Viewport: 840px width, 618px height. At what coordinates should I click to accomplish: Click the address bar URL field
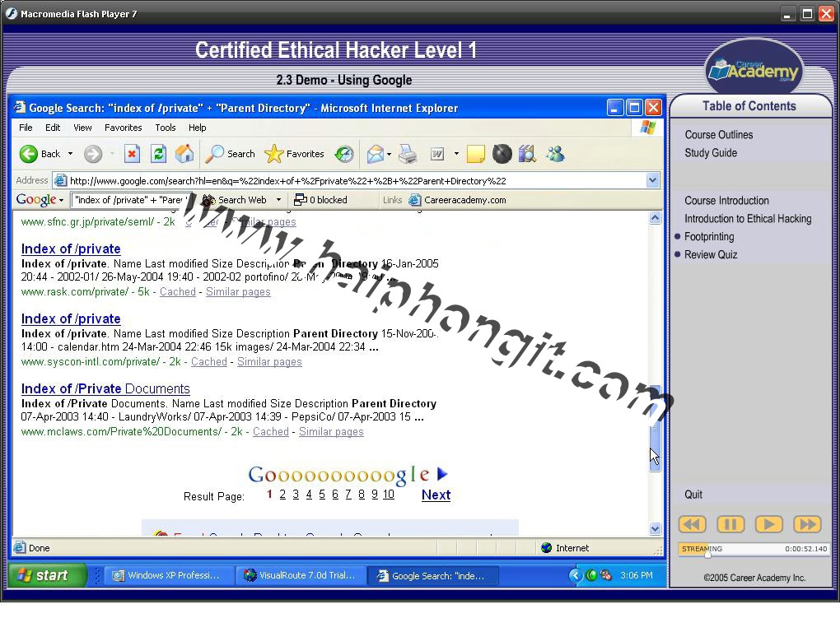(356, 180)
